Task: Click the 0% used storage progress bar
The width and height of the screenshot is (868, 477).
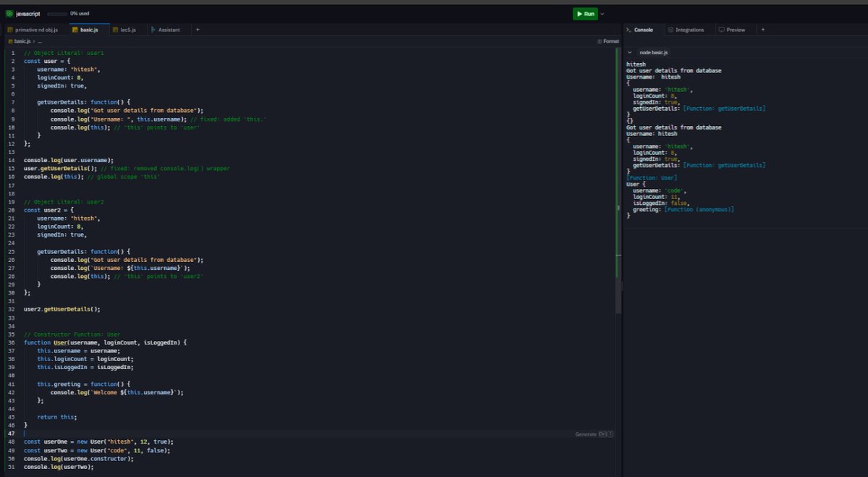Action: [56, 13]
